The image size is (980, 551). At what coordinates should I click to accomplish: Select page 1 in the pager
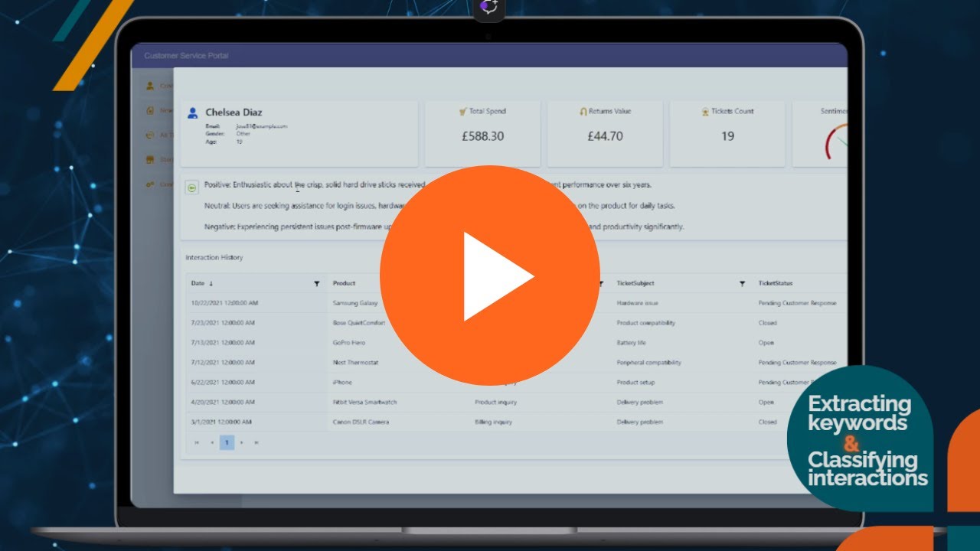[227, 442]
